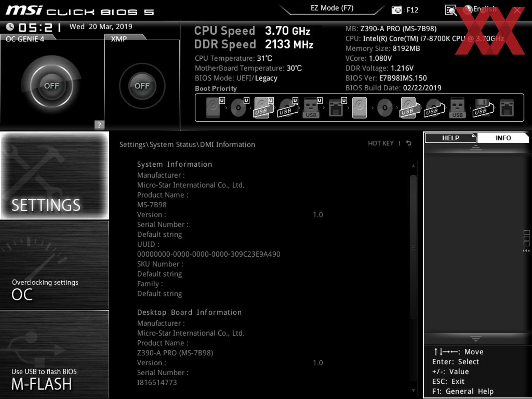Click the CPU Speed 3.70 GHz readout
The width and height of the screenshot is (532, 399).
tap(252, 31)
